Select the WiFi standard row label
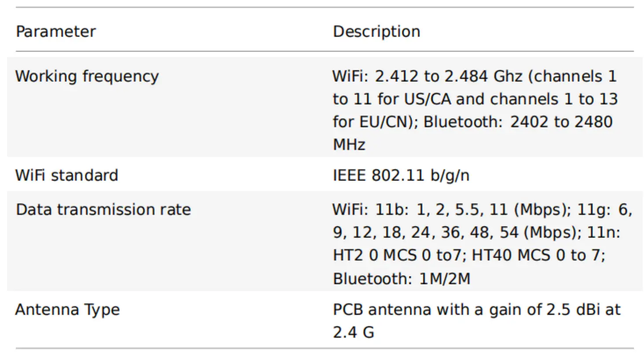Screen dimensions: 644x353 [x=66, y=175]
